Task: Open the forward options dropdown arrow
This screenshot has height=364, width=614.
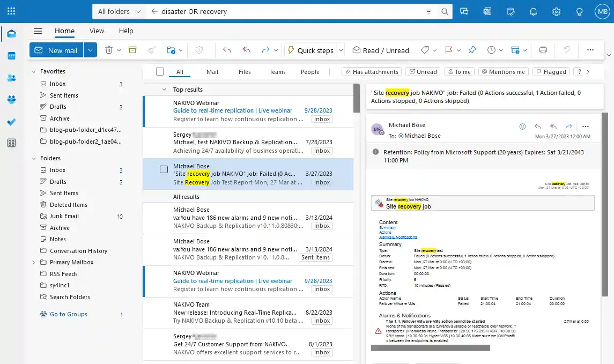Action: coord(276,50)
